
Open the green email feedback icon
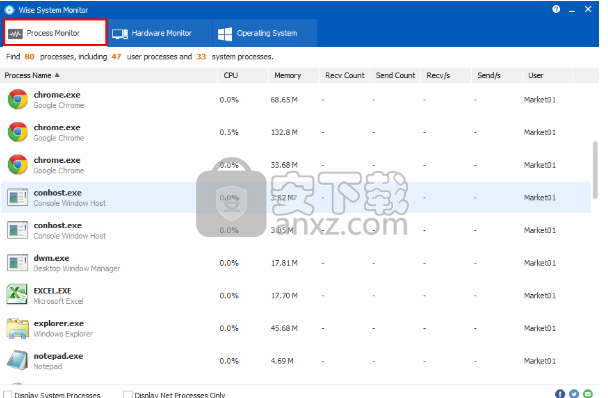[588, 394]
